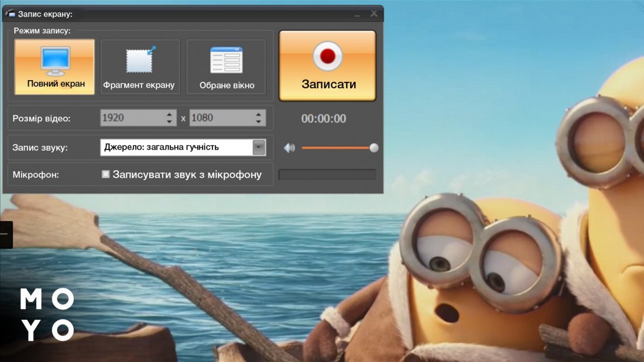
Task: Click the 1080 height input field
Action: pos(220,118)
